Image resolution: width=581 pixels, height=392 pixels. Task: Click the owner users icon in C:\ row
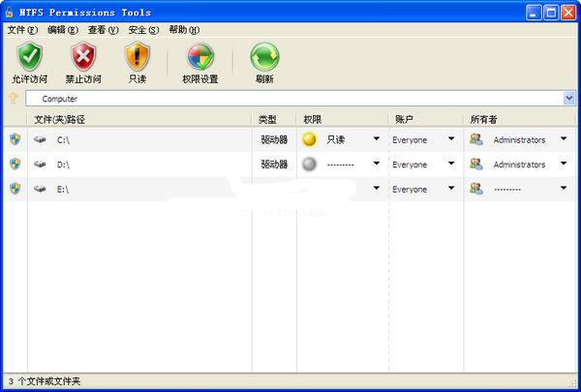point(476,139)
